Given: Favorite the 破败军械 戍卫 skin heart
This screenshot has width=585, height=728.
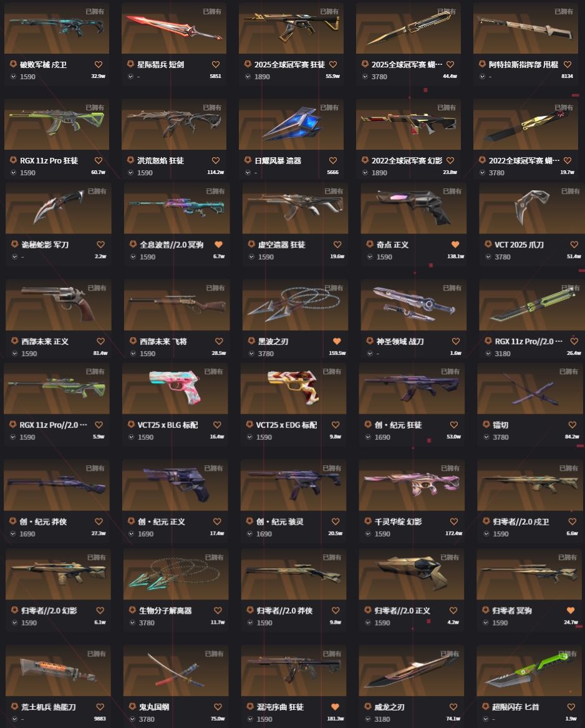Looking at the screenshot, I should pos(99,64).
